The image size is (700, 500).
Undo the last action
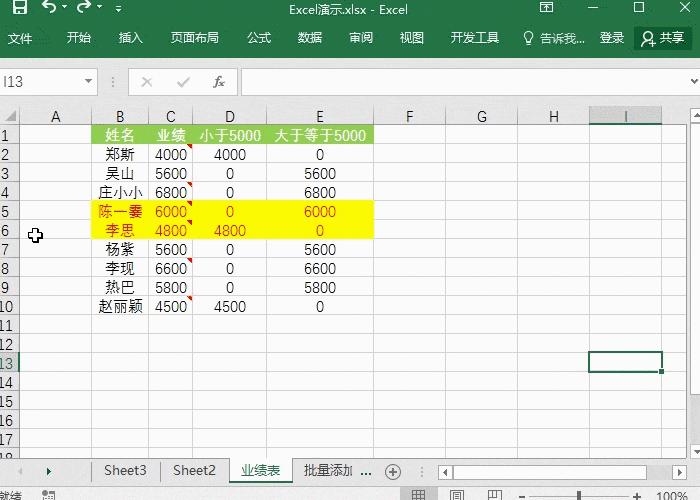pyautogui.click(x=49, y=7)
